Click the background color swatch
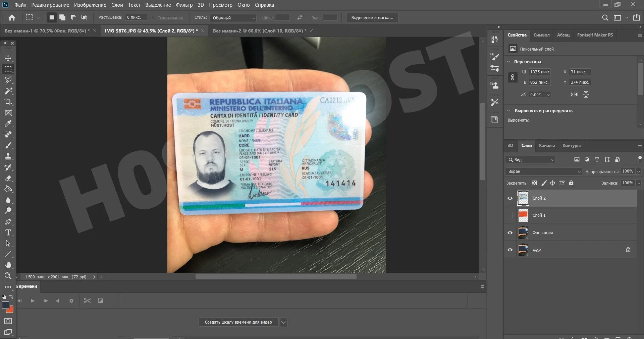The width and height of the screenshot is (644, 339). tap(11, 310)
